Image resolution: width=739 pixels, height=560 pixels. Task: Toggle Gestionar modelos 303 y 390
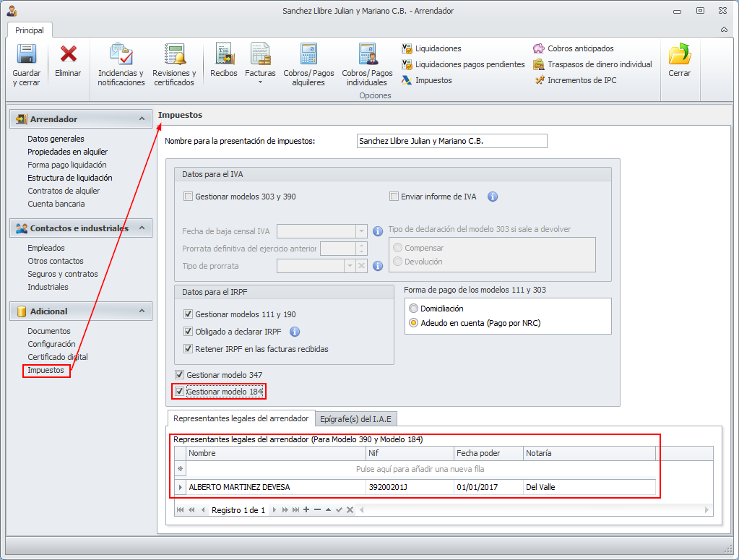[189, 197]
